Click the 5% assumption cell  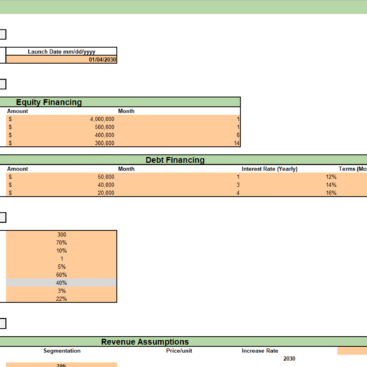(61, 267)
